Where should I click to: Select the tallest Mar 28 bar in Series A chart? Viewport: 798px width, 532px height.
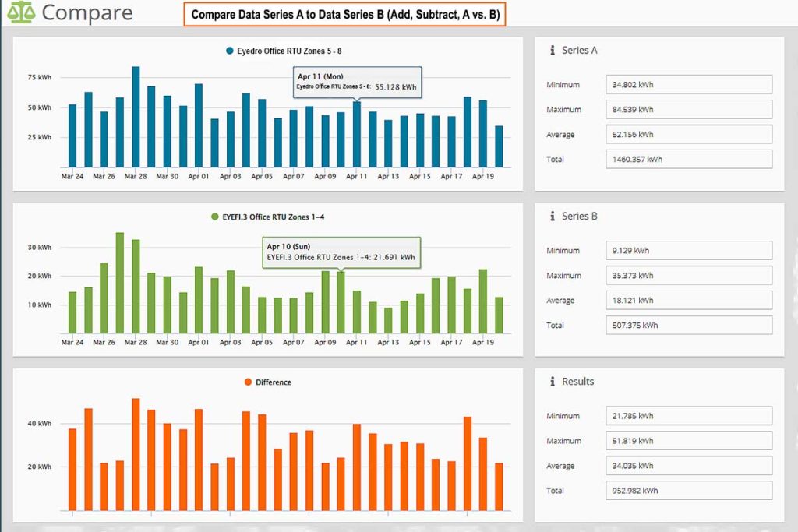pos(136,117)
